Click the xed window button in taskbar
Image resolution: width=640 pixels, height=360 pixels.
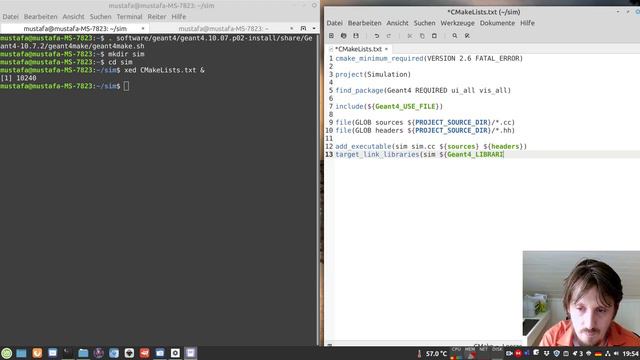190,353
